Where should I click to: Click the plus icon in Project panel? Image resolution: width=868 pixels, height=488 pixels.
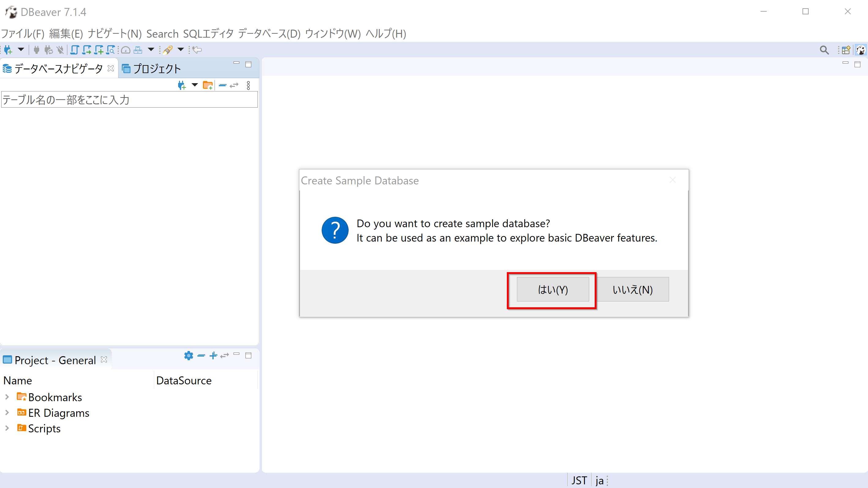pos(213,355)
